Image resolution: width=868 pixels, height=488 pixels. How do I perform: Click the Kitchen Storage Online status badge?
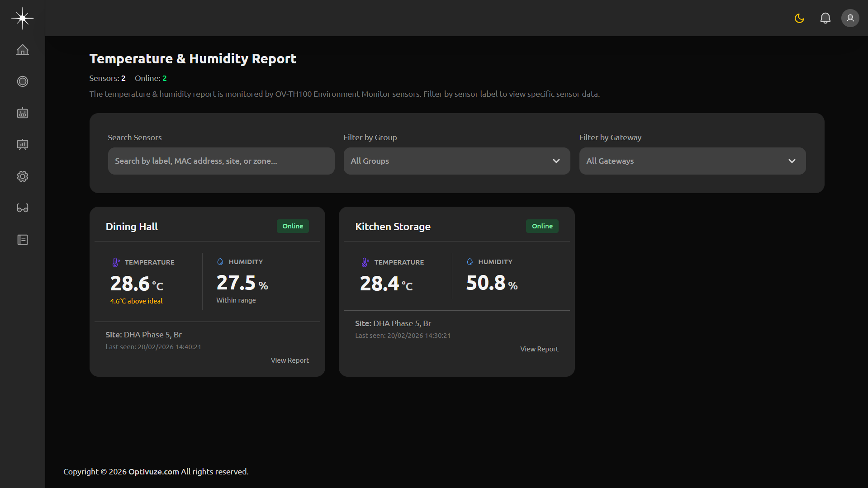point(542,226)
